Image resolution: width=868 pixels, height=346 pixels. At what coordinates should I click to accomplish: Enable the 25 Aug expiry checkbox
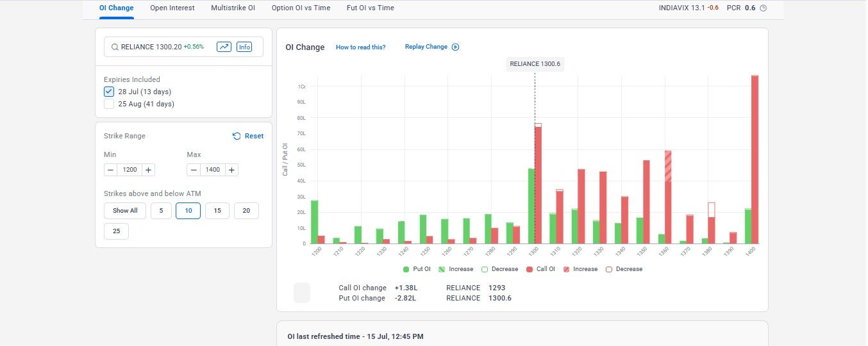[109, 104]
